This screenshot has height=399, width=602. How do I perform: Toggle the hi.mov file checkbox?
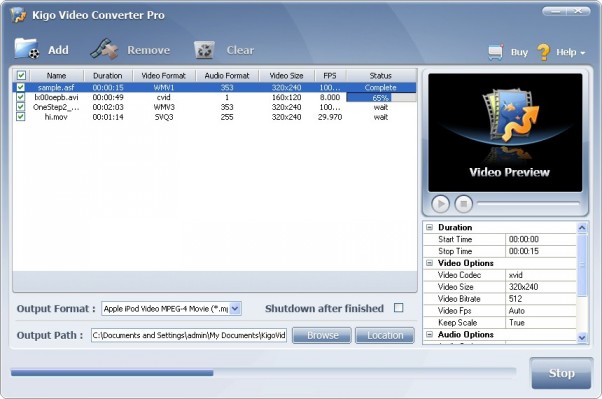tap(21, 116)
